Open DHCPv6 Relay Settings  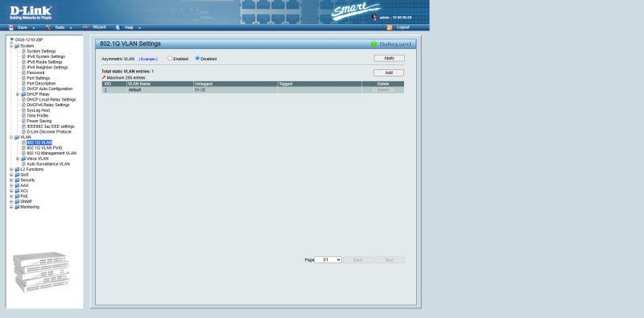tap(48, 105)
